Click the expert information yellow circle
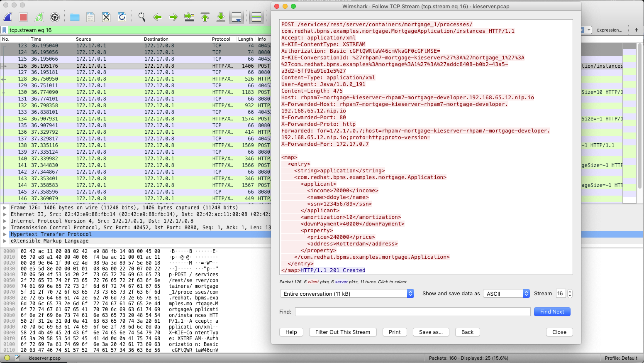Image resolution: width=644 pixels, height=363 pixels. [x=7, y=358]
